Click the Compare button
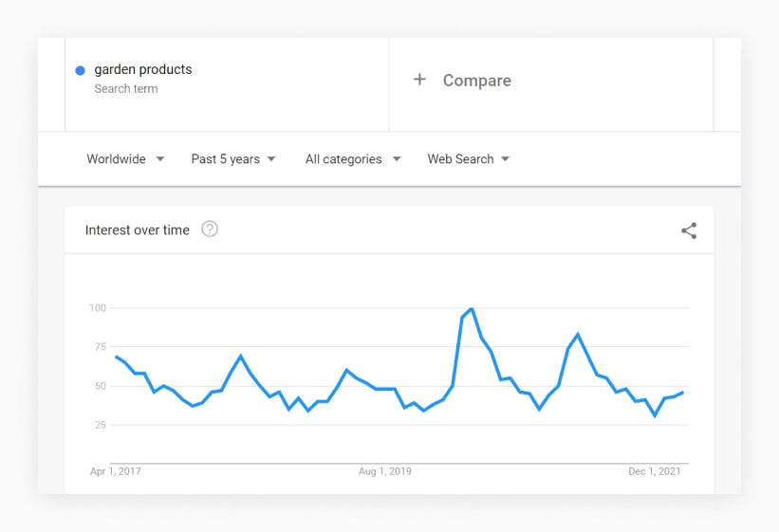This screenshot has width=779, height=532. (x=462, y=80)
